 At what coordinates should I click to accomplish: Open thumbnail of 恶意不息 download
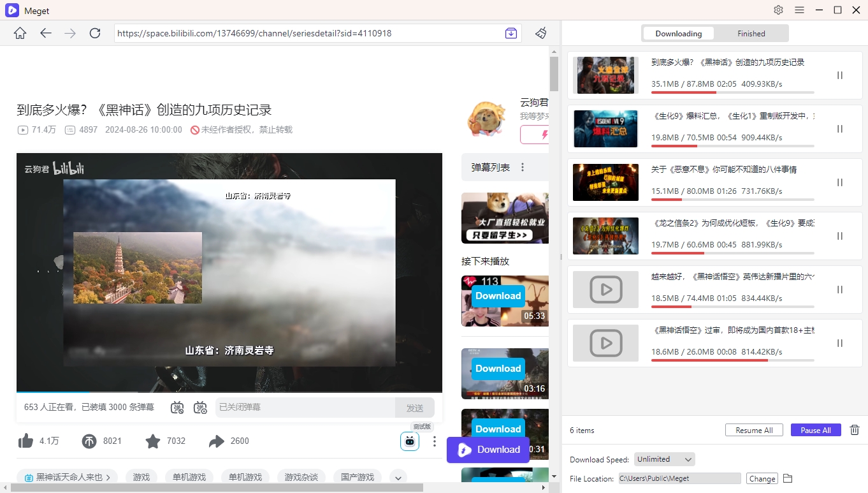(x=605, y=182)
